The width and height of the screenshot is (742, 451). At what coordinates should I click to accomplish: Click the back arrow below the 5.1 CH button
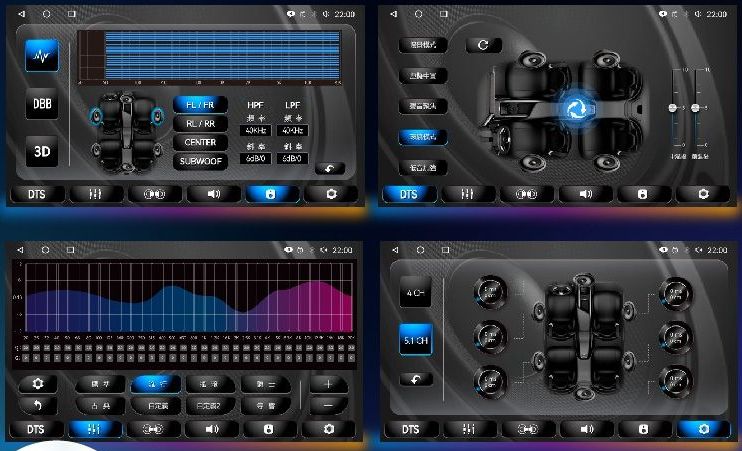[414, 380]
